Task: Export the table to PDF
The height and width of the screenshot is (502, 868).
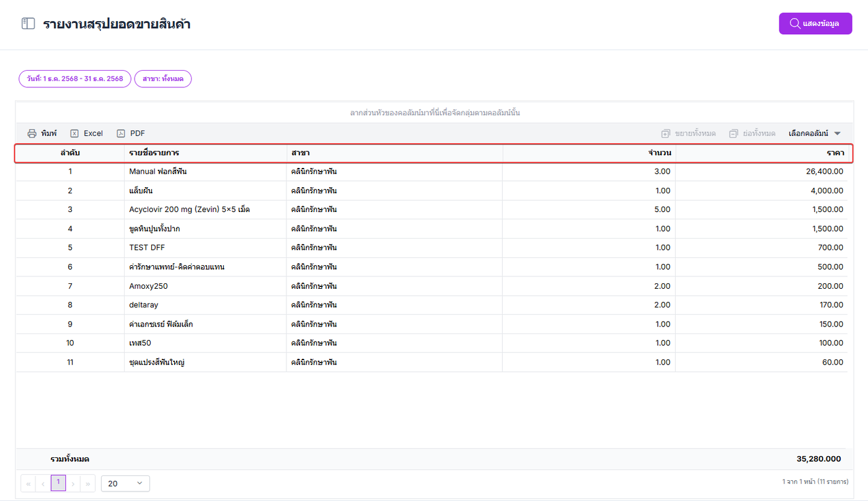Action: [x=131, y=133]
